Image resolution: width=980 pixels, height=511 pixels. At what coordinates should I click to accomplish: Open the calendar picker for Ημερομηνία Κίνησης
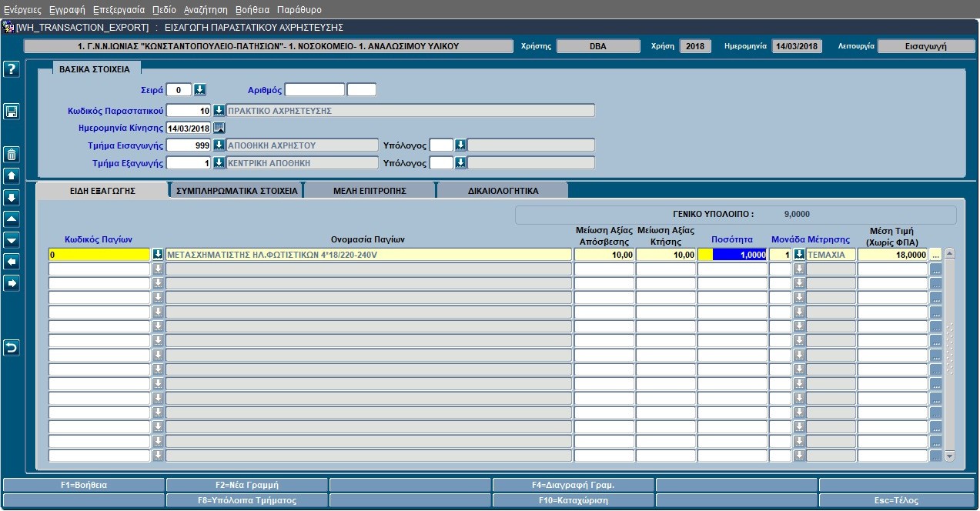(219, 127)
